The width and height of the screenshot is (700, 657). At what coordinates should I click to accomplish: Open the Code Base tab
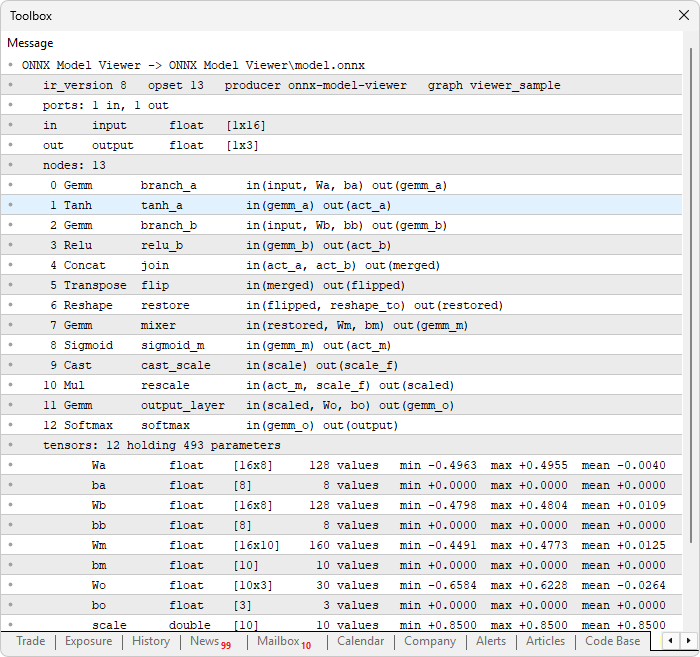coord(612,641)
